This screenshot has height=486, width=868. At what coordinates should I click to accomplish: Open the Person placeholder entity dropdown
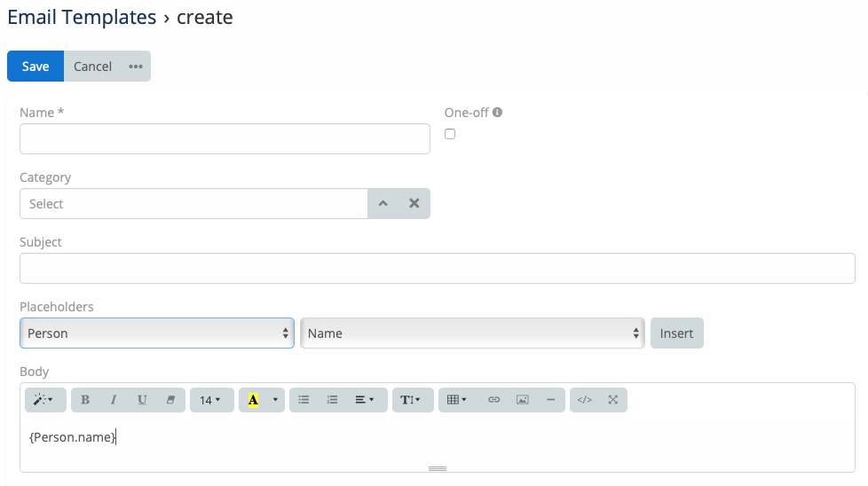tap(157, 333)
